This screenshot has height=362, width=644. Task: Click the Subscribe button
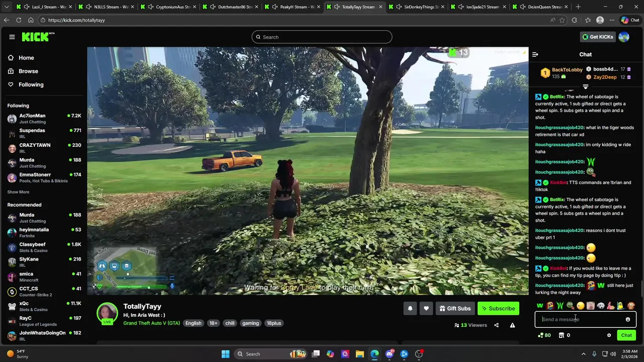click(x=498, y=308)
